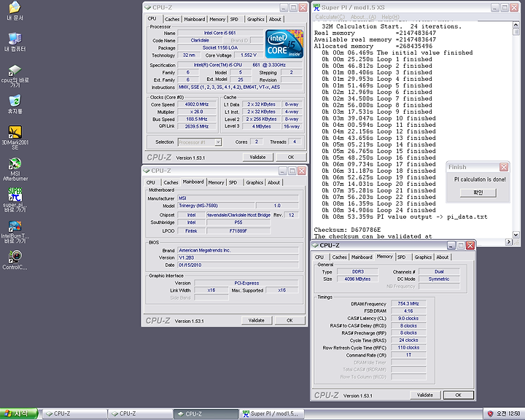Image resolution: width=525 pixels, height=420 pixels.
Task: Select CPU tab in Memory CPU-Z window
Action: (x=319, y=257)
